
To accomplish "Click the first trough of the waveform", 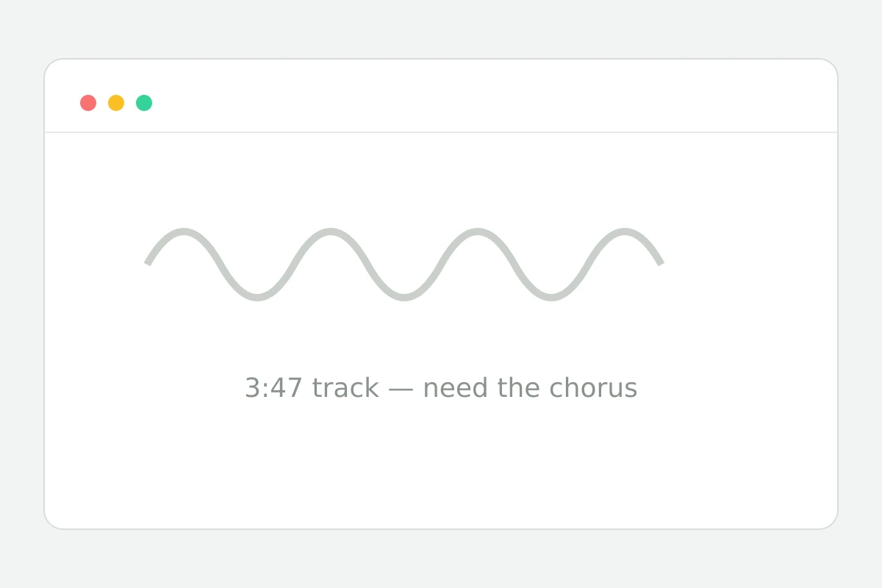I will click(257, 297).
